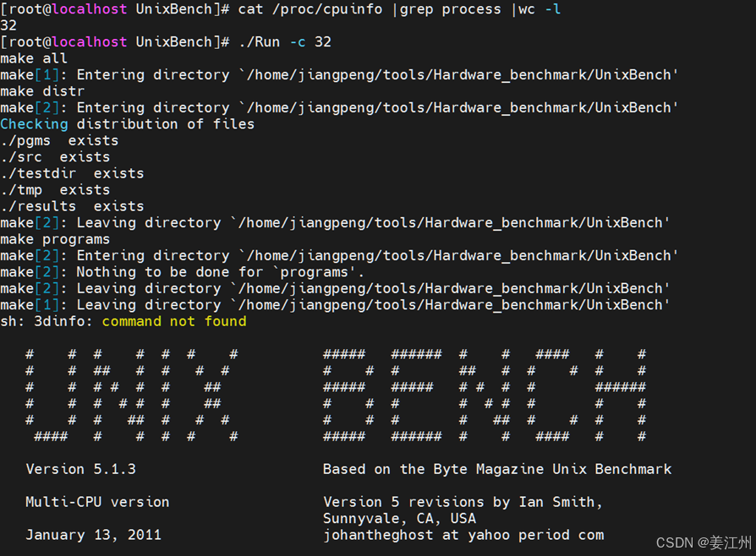Click 'johantheghost at yahoo period com'
Screen dimensions: 756x556
tap(463, 534)
